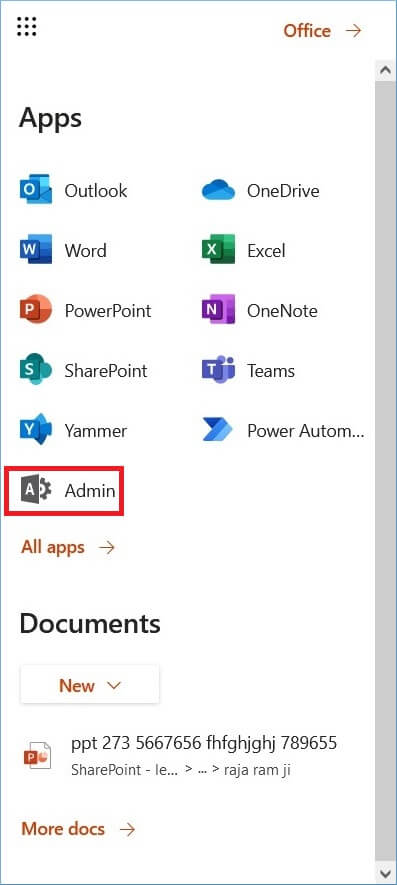
Task: Launch Excel via its green icon
Action: (218, 250)
